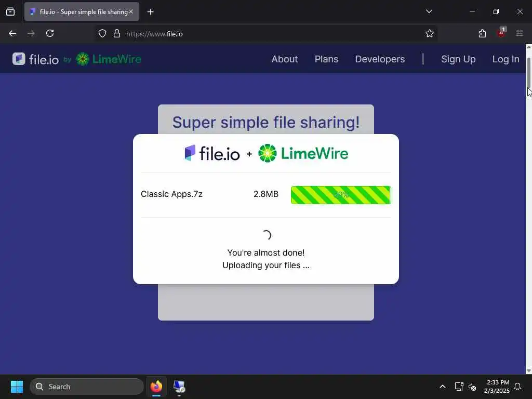This screenshot has height=399, width=532.
Task: Click "You're almost done!" text
Action: pos(266,253)
